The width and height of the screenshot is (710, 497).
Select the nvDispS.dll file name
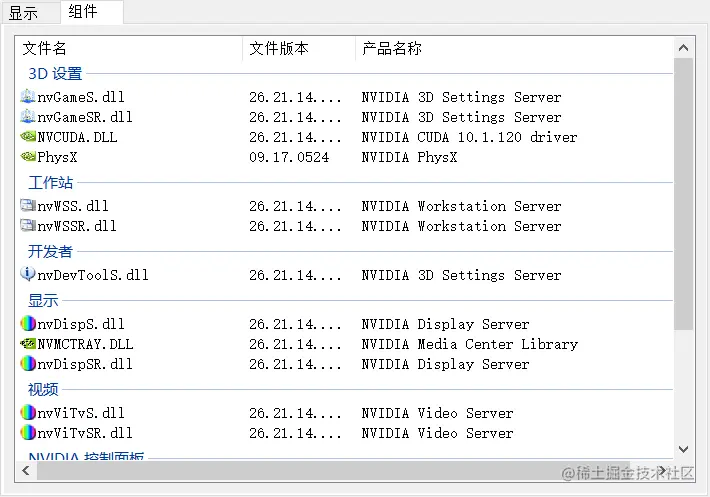click(x=81, y=324)
